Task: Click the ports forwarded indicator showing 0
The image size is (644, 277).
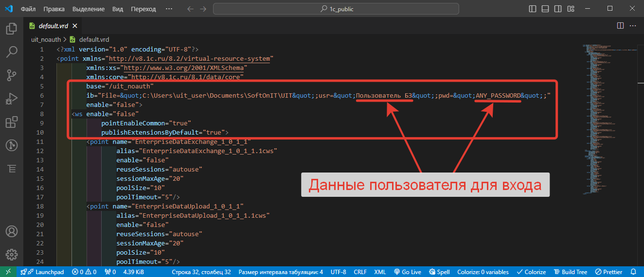Action: click(110, 272)
